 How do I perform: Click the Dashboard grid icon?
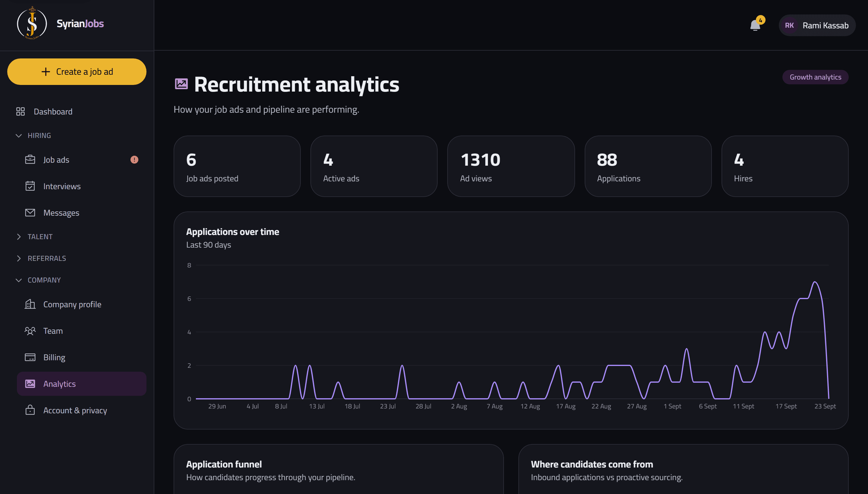coord(20,112)
